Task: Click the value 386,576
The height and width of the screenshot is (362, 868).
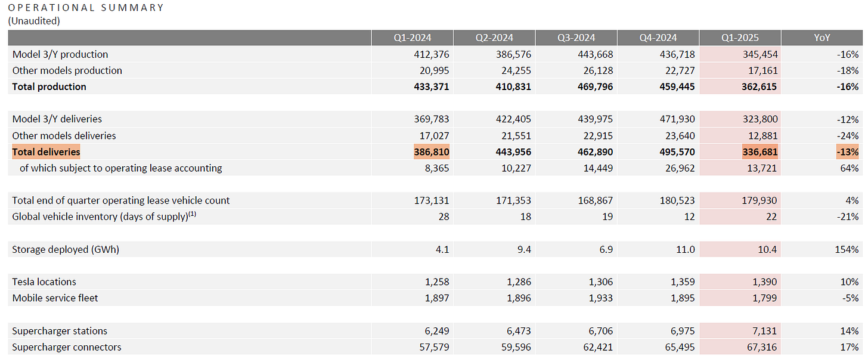Action: pyautogui.click(x=513, y=54)
